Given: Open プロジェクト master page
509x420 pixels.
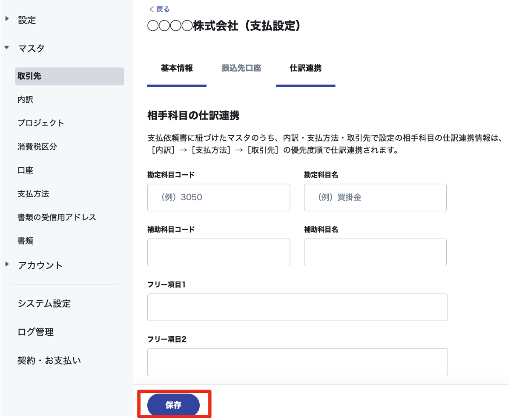Looking at the screenshot, I should tap(41, 123).
